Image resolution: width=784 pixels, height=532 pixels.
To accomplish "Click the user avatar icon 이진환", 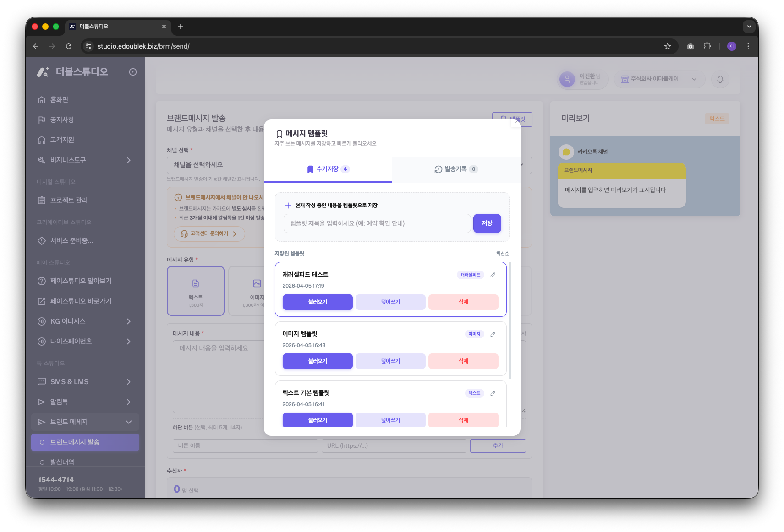I will 567,79.
